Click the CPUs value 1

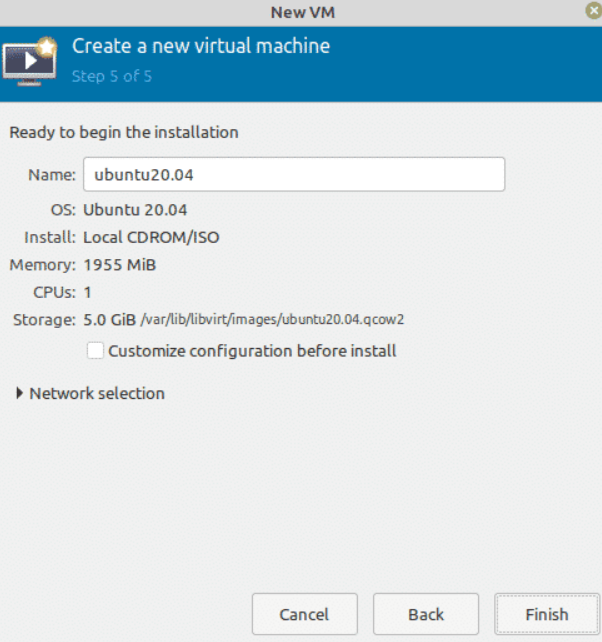pos(87,292)
